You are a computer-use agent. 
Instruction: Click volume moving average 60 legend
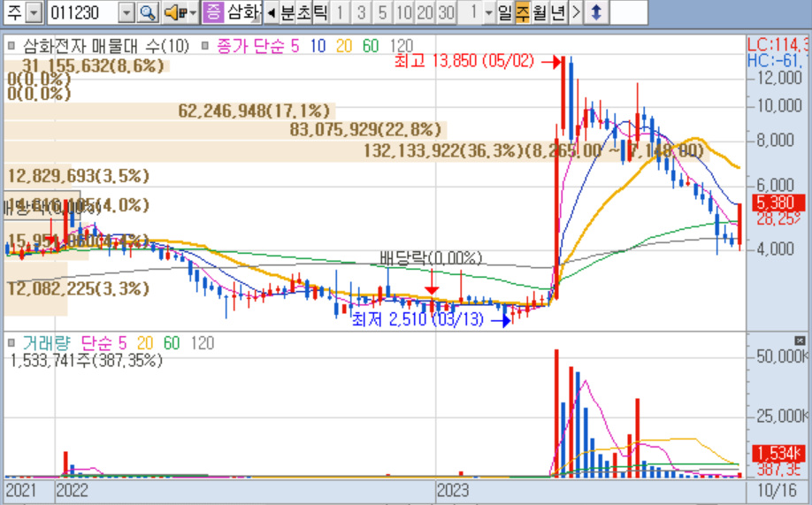(x=172, y=343)
